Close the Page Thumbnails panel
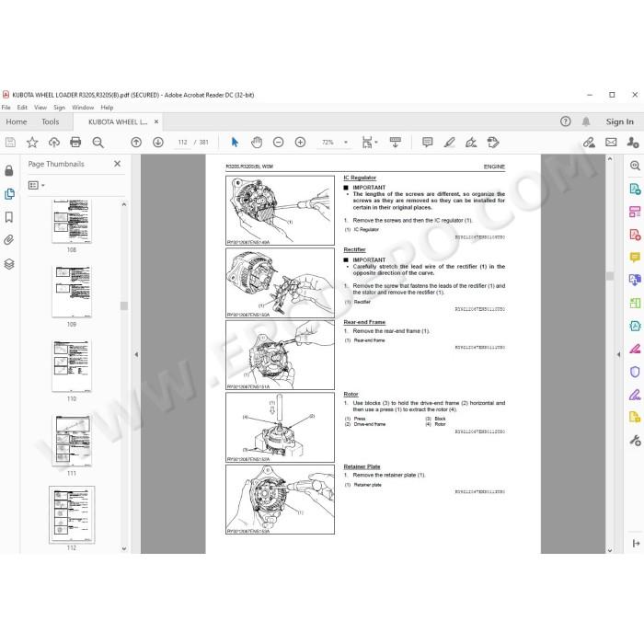The image size is (644, 644). 117,164
